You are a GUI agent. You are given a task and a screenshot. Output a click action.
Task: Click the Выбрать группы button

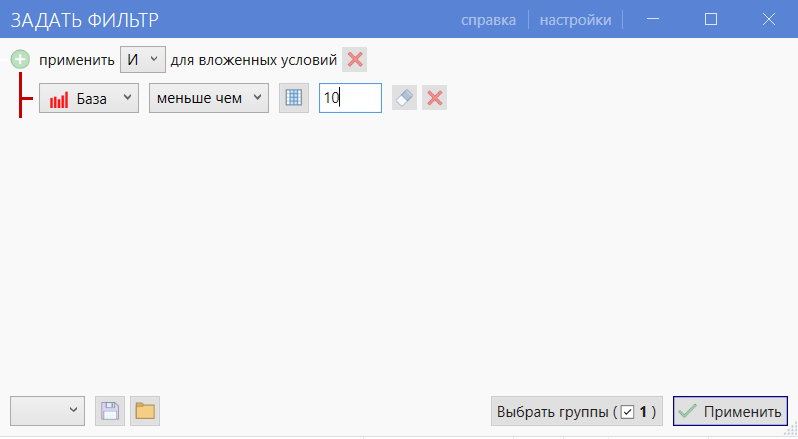pyautogui.click(x=577, y=411)
